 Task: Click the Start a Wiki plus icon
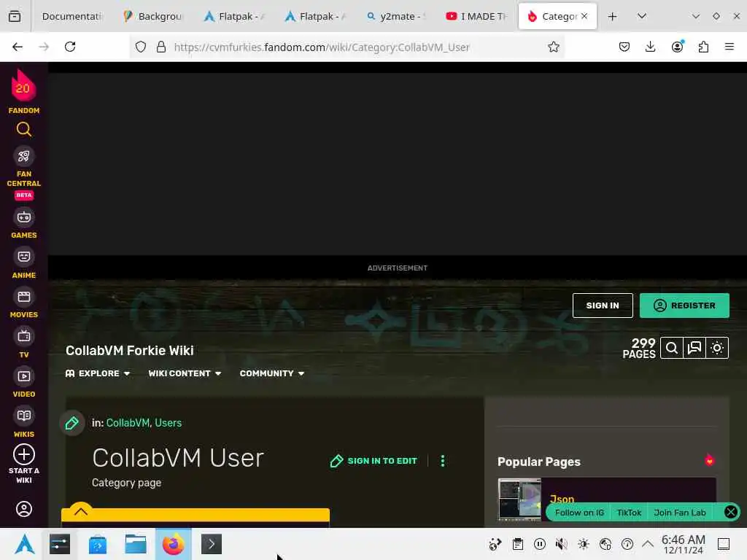click(x=24, y=455)
